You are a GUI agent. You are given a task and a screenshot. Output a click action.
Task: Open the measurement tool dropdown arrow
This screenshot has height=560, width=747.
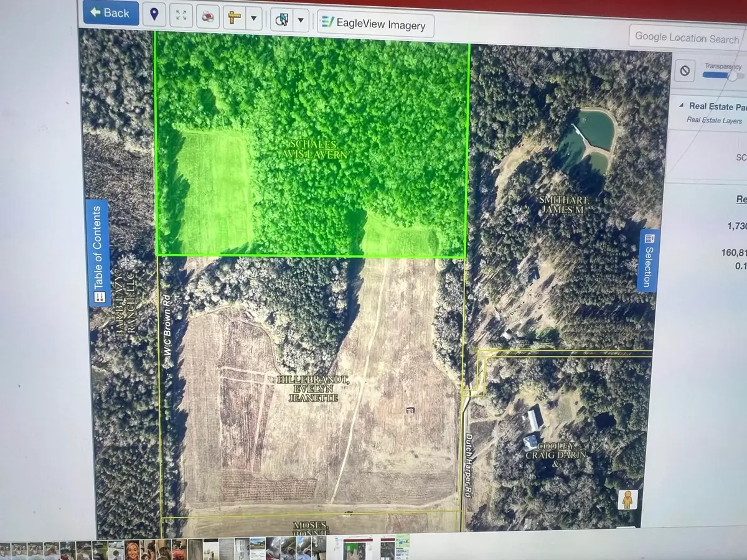(x=253, y=18)
